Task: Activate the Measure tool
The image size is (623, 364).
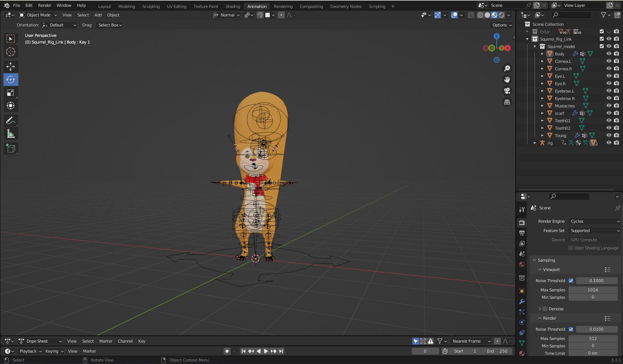Action: 10,134
